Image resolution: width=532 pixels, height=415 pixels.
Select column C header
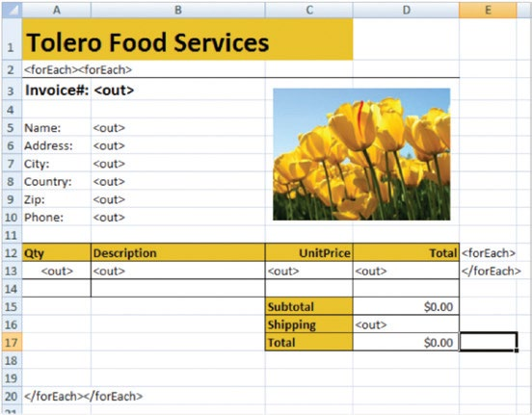pyautogui.click(x=308, y=10)
